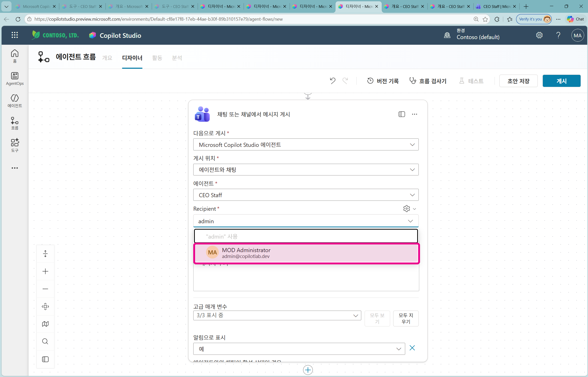This screenshot has height=377, width=588.
Task: Collapse the Recipient admin dropdown
Action: pyautogui.click(x=410, y=221)
